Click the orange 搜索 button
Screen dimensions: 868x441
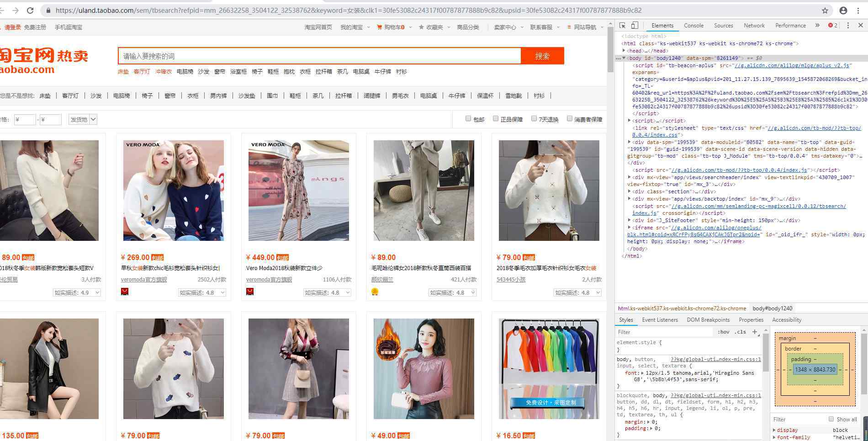pyautogui.click(x=542, y=56)
